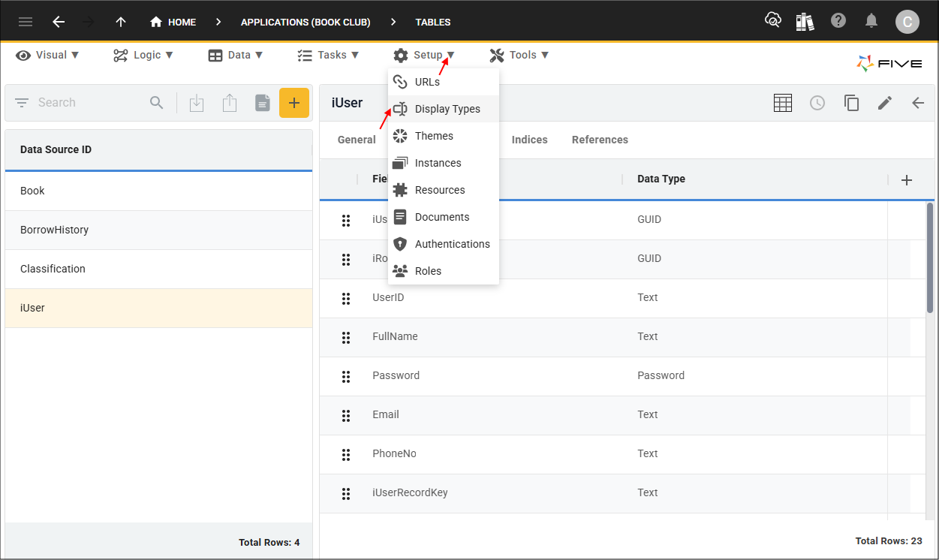This screenshot has height=560, width=939.
Task: Edit iUser with the pencil icon
Action: [885, 103]
